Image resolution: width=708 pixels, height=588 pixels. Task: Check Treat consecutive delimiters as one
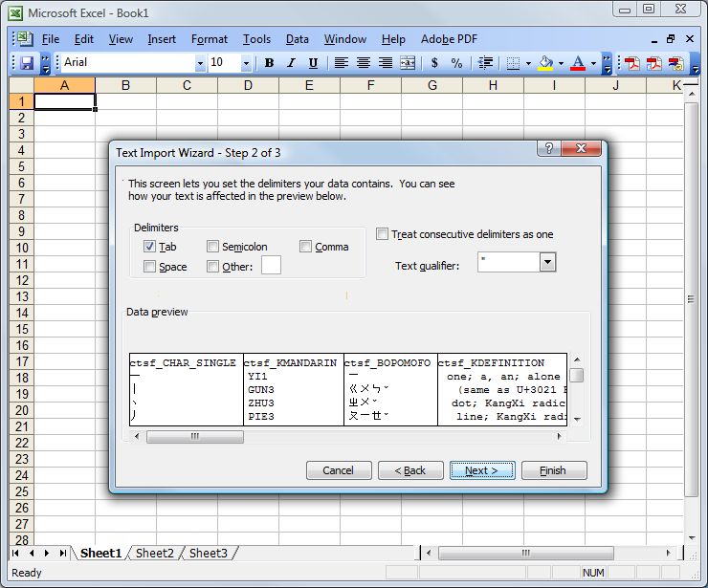point(382,233)
